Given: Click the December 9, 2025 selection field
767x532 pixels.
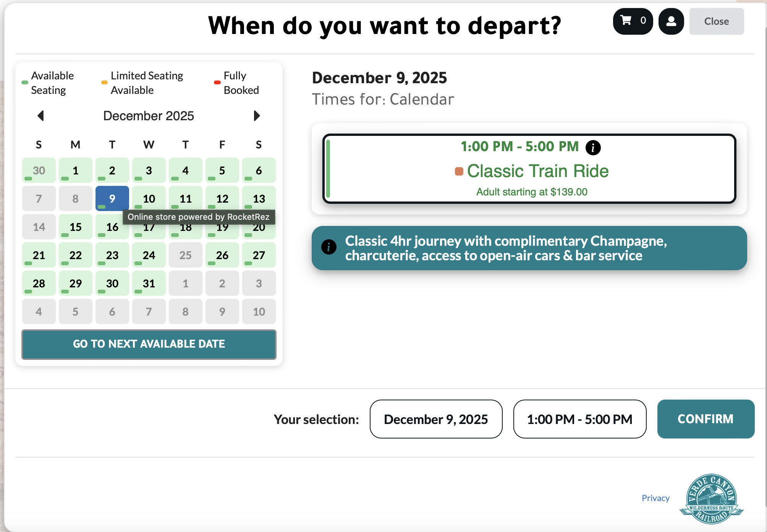Looking at the screenshot, I should pos(436,419).
